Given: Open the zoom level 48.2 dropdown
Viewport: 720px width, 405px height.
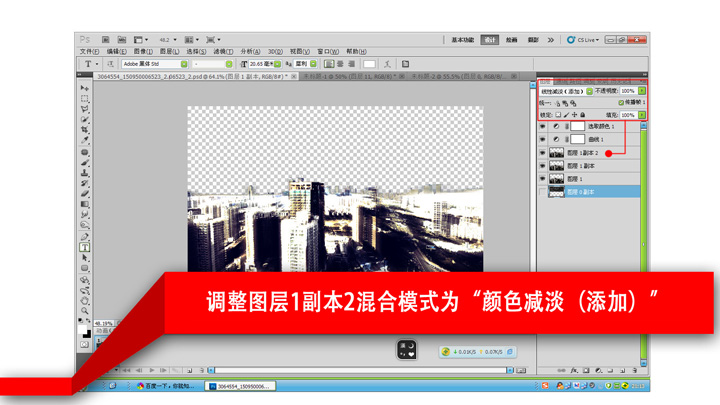Looking at the screenshot, I should (174, 40).
